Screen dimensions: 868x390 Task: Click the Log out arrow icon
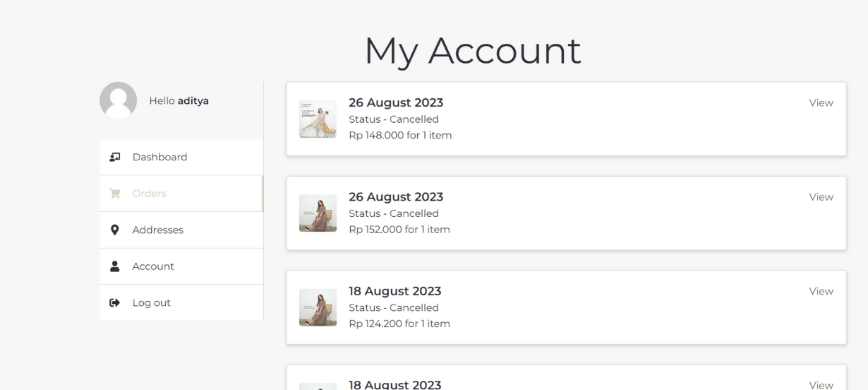click(115, 303)
